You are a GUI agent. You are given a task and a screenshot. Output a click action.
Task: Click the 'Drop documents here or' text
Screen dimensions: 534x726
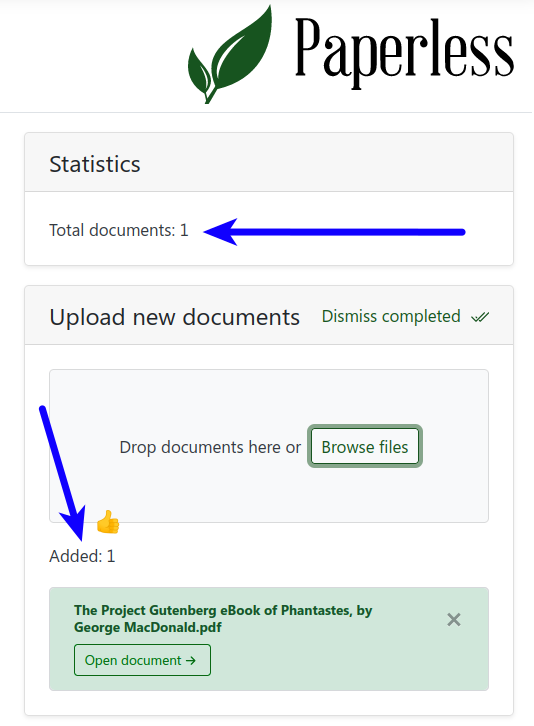click(210, 447)
